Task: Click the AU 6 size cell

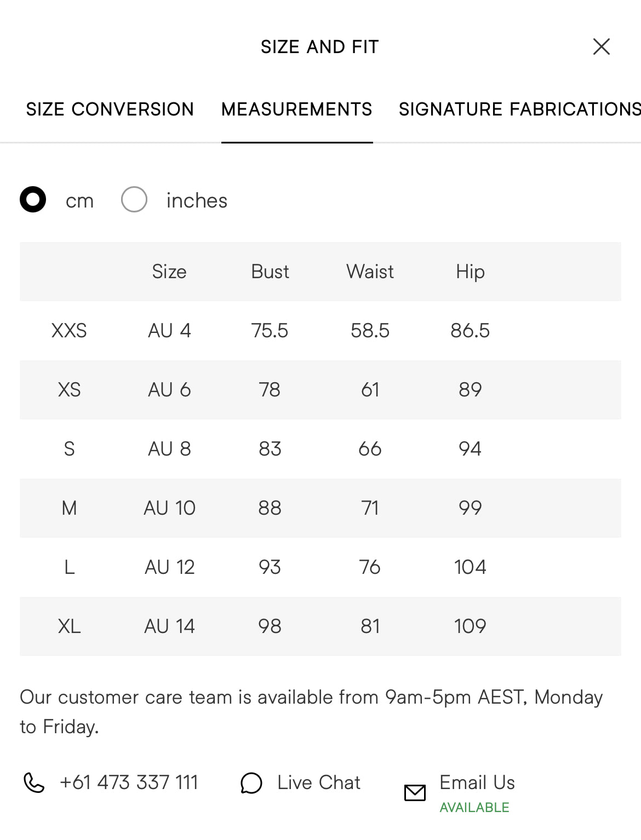Action: click(169, 390)
